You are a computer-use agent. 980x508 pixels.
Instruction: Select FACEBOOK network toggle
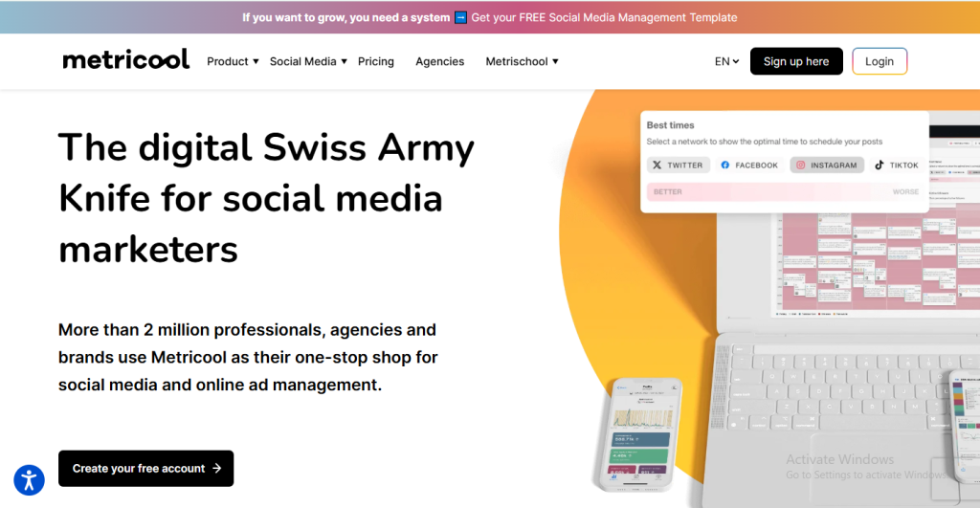749,165
